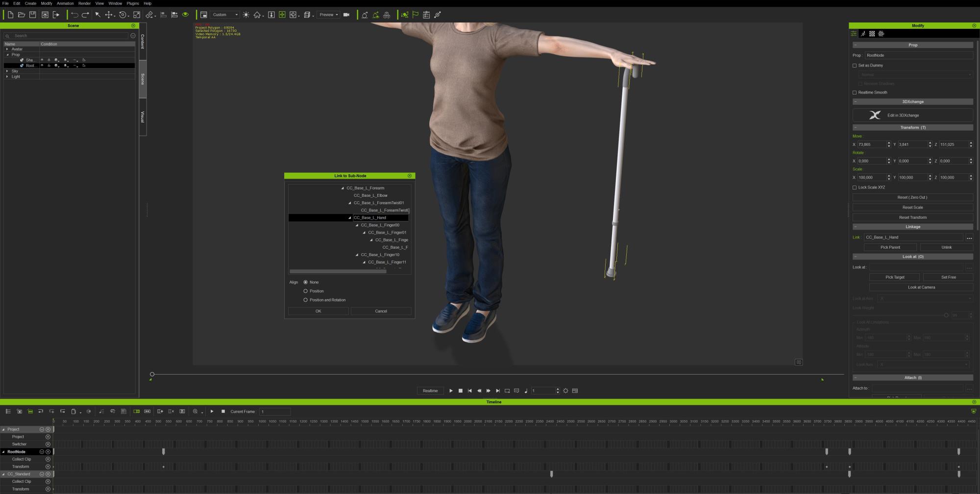
Task: Toggle the Realtime playback button
Action: [430, 391]
